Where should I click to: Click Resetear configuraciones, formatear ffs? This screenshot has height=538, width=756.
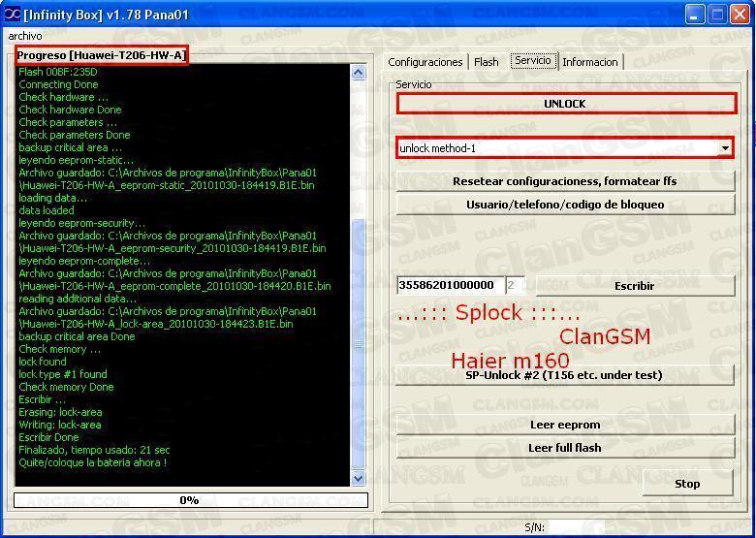click(x=565, y=181)
